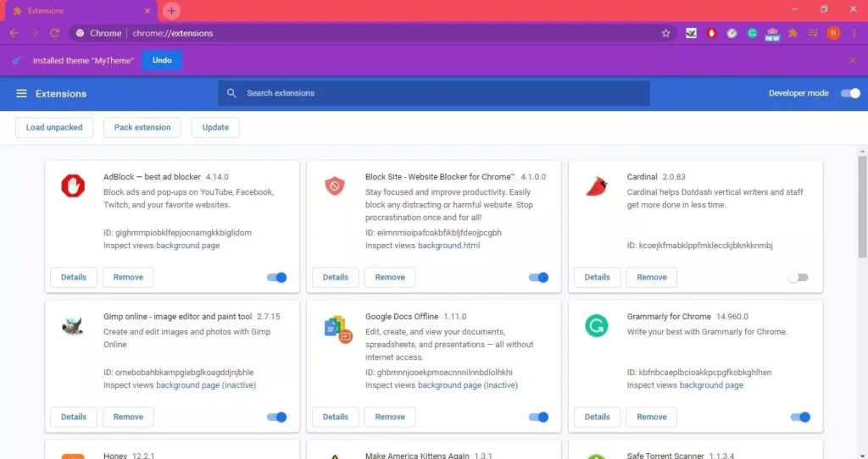
Task: Enable the Cardinal extension
Action: [798, 278]
